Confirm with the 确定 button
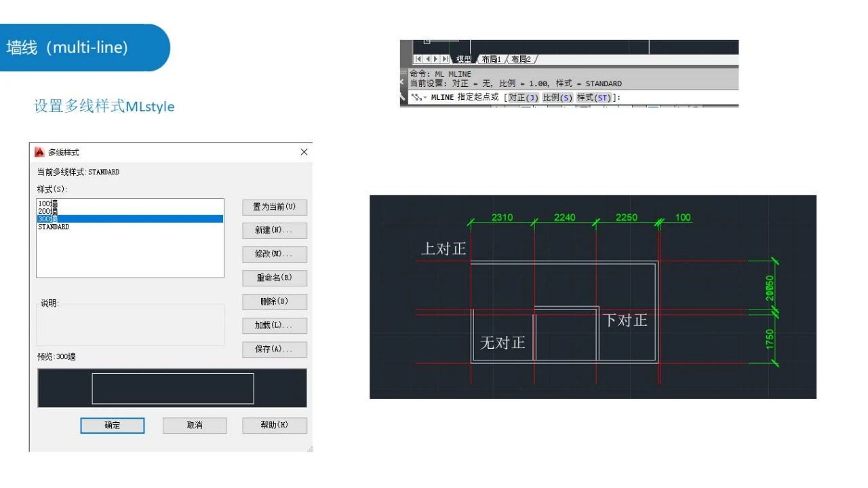The width and height of the screenshot is (868, 488). 113,426
